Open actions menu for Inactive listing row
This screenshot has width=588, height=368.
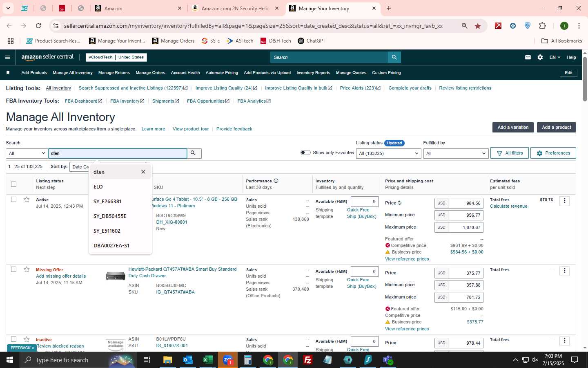(x=565, y=341)
